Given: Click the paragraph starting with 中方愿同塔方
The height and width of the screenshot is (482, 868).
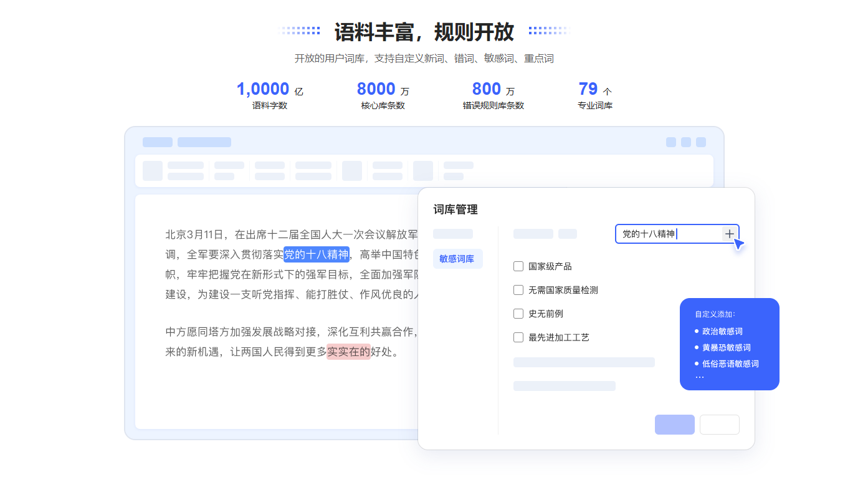Looking at the screenshot, I should coord(291,342).
